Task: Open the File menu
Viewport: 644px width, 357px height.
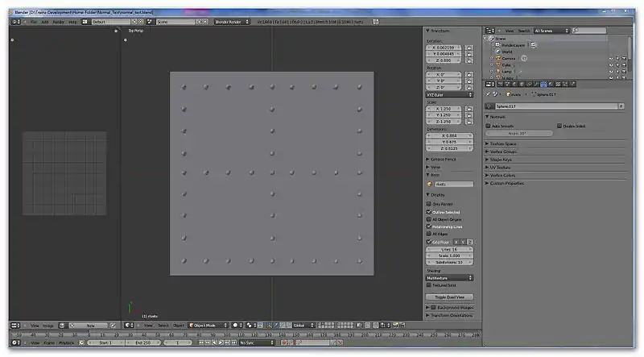Action: pyautogui.click(x=33, y=22)
